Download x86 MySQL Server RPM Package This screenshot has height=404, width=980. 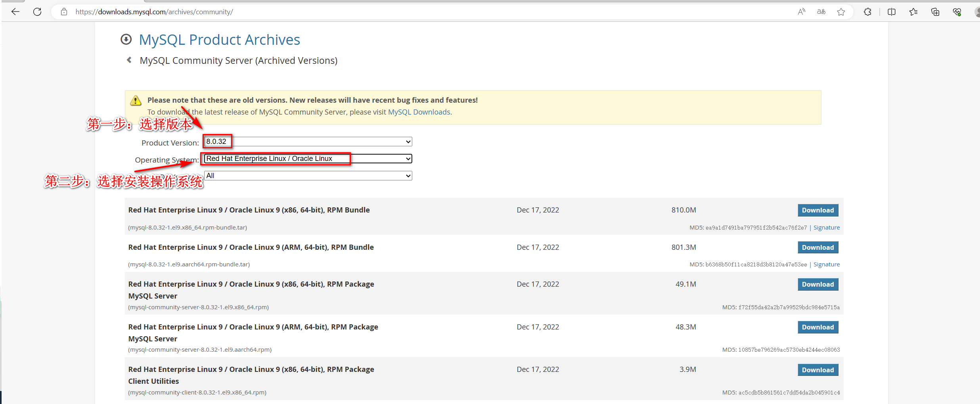click(818, 284)
